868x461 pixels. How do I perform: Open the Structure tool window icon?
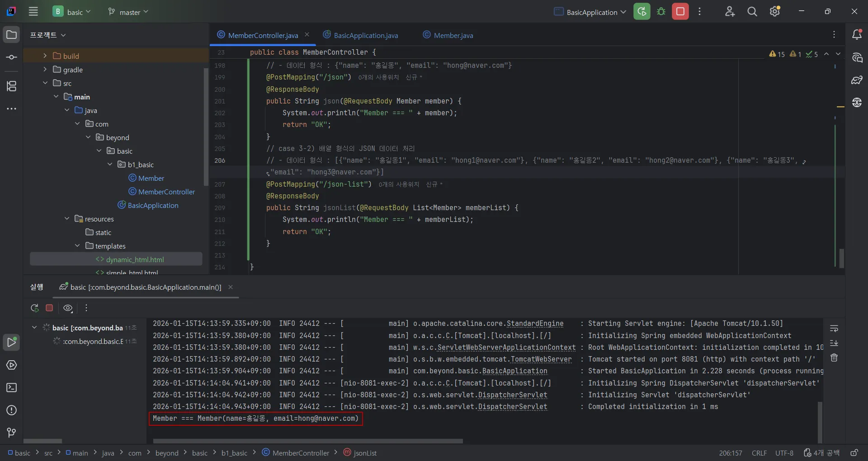(x=12, y=86)
